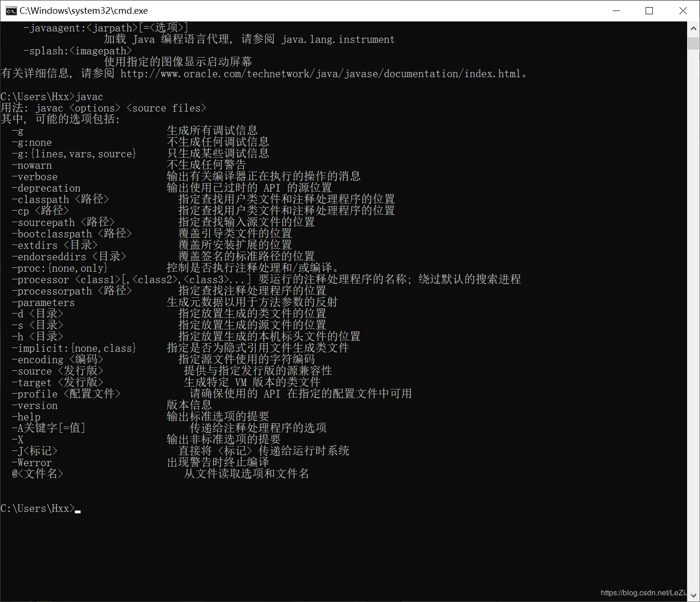
Task: Click the '-target <发行版>' option
Action: [x=58, y=382]
